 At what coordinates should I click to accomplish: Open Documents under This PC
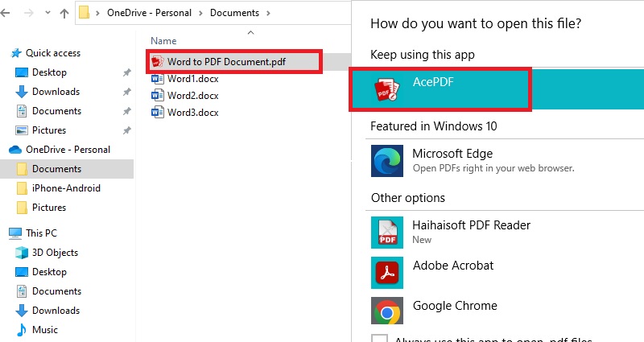tap(56, 291)
